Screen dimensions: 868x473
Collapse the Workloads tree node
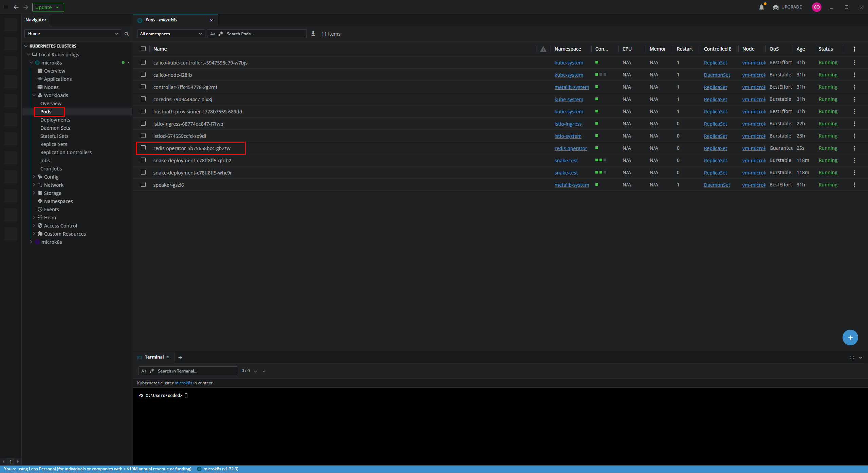tap(34, 95)
